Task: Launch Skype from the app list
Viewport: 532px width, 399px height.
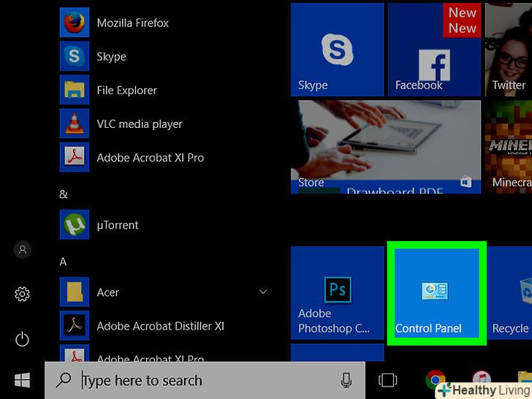Action: click(x=94, y=56)
